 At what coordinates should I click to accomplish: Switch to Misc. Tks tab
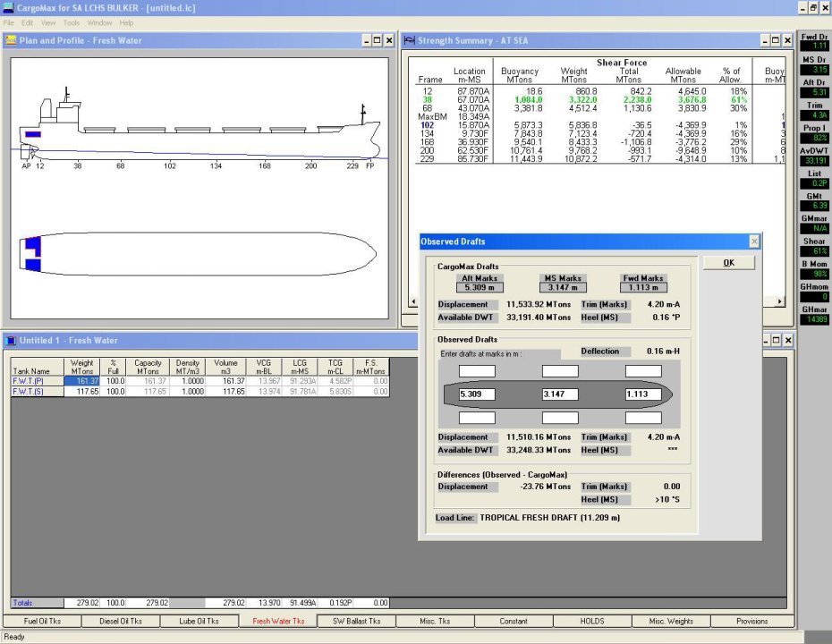435,621
